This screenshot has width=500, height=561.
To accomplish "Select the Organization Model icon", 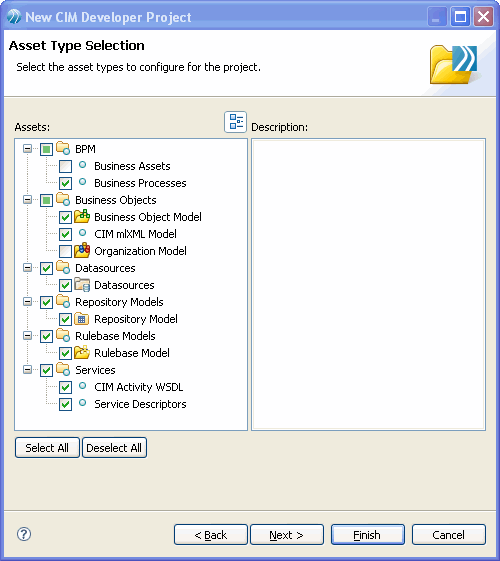I will tap(82, 250).
